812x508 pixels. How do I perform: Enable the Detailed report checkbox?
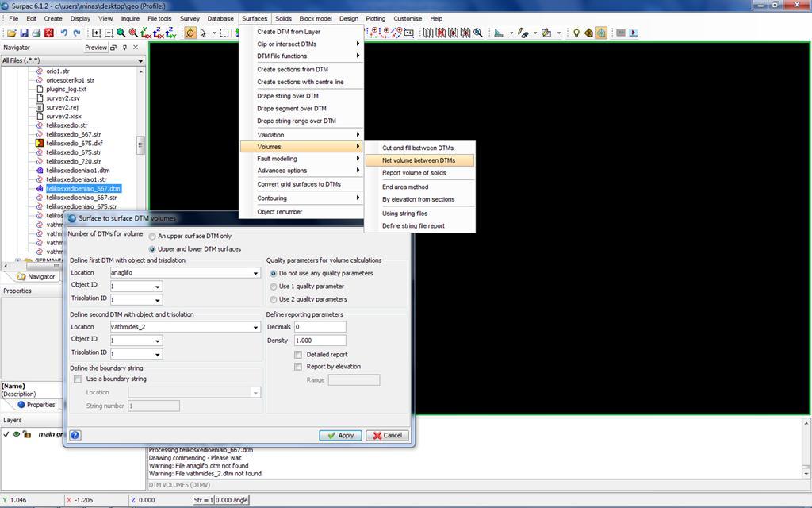click(298, 355)
